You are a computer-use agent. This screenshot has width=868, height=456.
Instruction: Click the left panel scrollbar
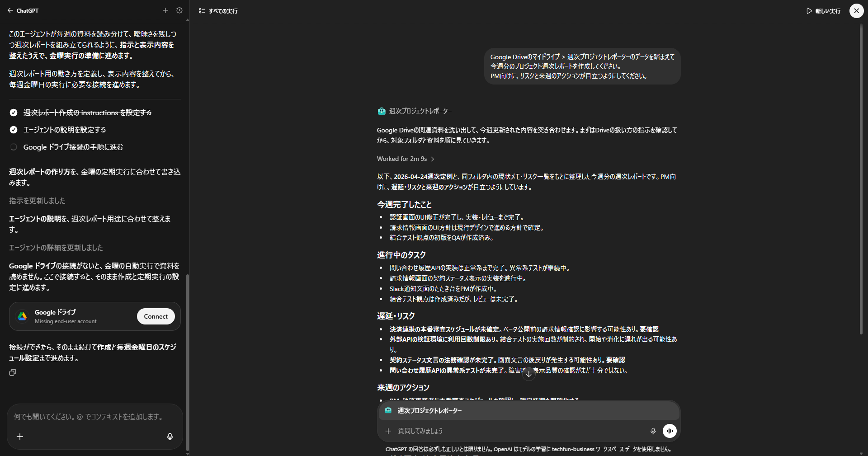tap(188, 362)
